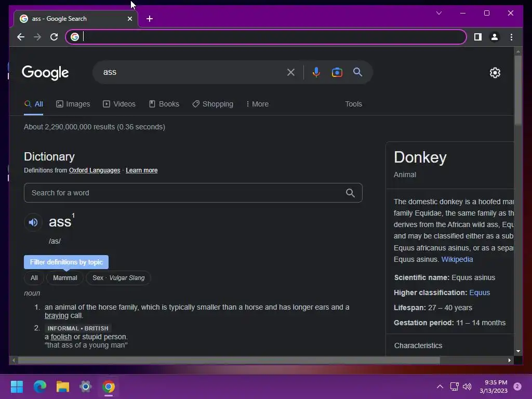
Task: Switch to the Images tab
Action: pos(73,104)
